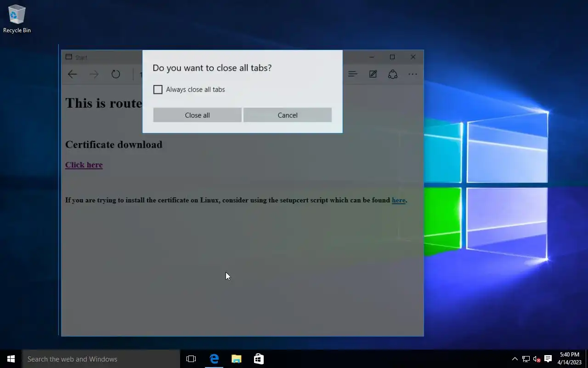Open File Explorer from the taskbar
Viewport: 588px width, 368px height.
(x=237, y=359)
